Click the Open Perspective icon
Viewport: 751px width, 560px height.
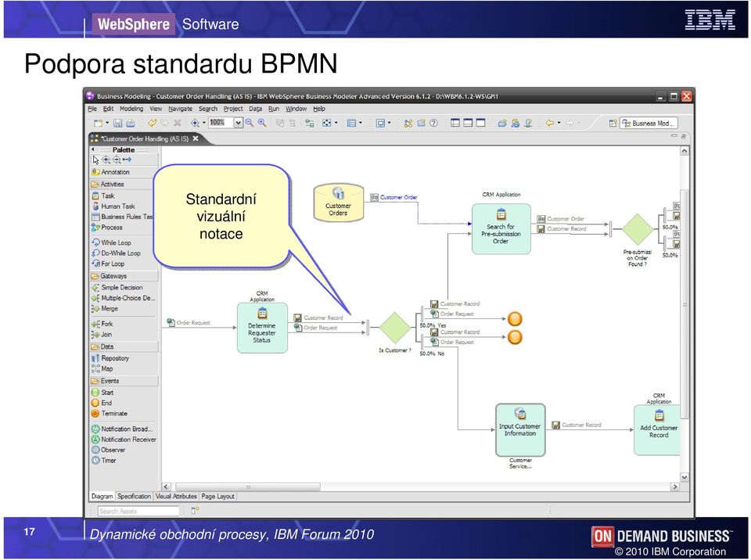[613, 123]
